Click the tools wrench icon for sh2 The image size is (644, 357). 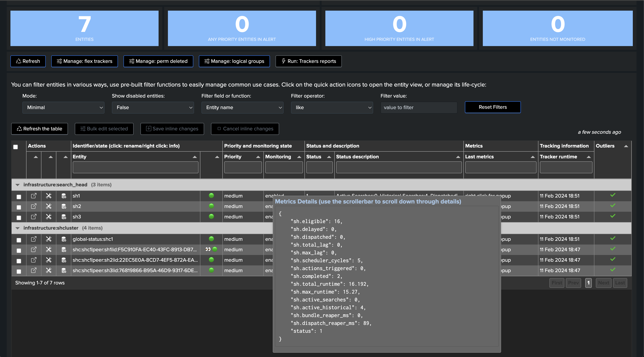49,206
